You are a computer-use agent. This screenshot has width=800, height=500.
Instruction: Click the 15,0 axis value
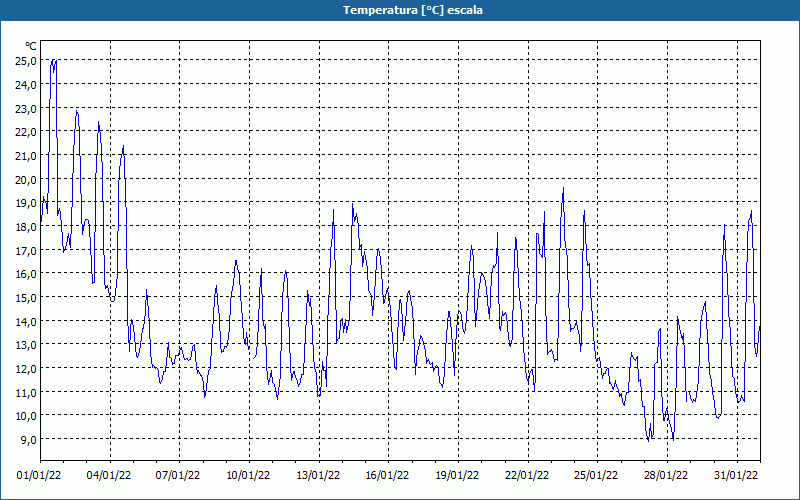pos(26,297)
